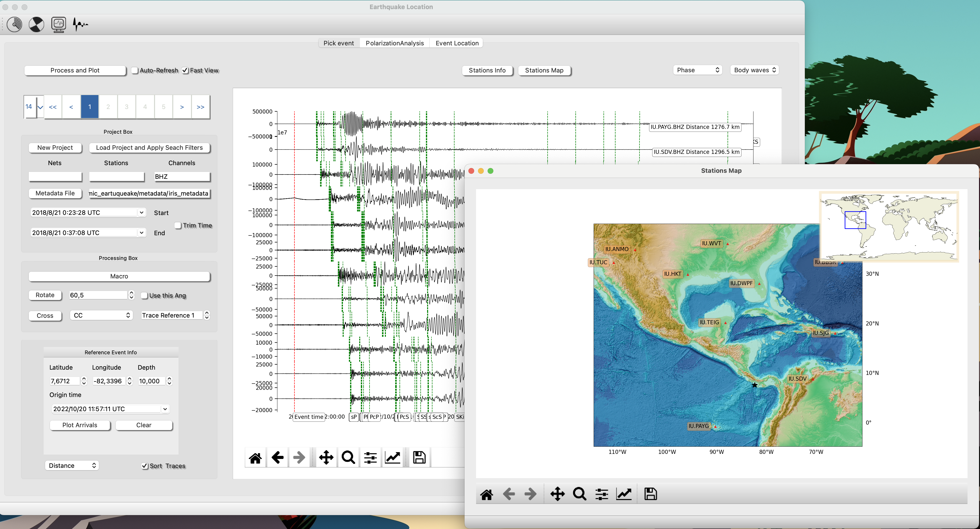Go forward to next waveform plot view

[x=299, y=457]
